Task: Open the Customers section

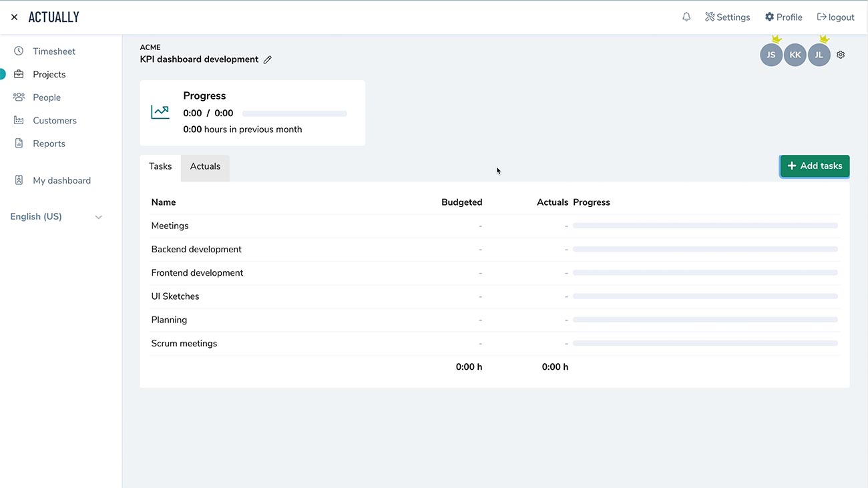Action: (x=54, y=120)
